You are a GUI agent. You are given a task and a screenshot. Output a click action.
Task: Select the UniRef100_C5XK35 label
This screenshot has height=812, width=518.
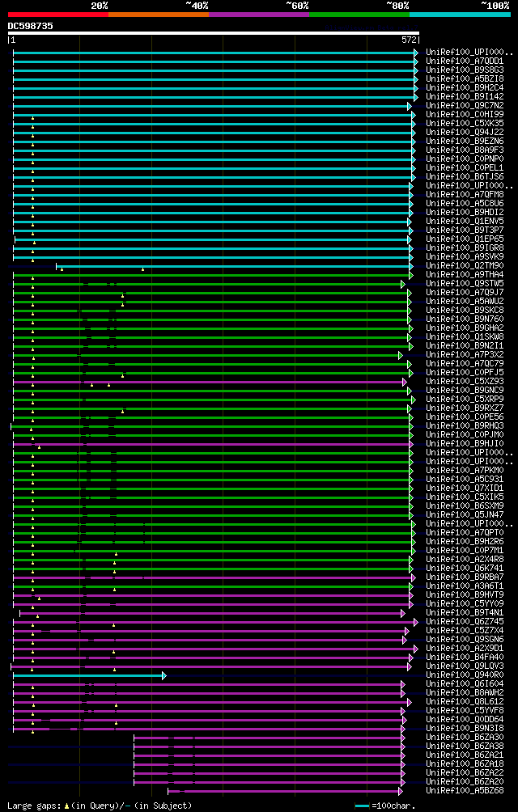point(465,123)
